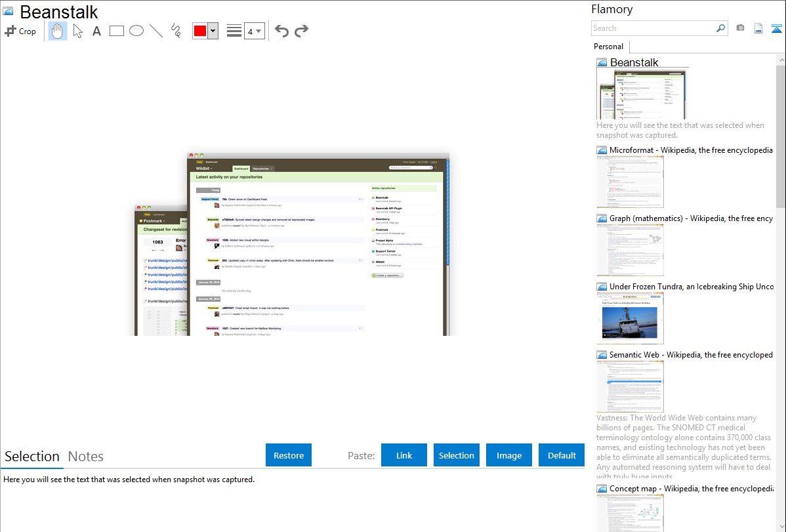
Task: Switch to the Selection tab
Action: pos(32,457)
